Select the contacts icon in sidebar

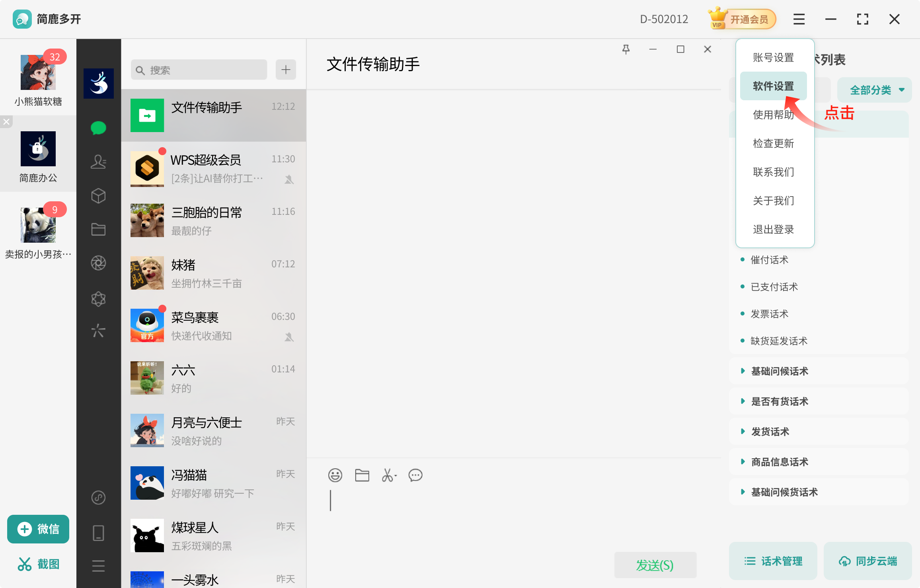pyautogui.click(x=98, y=162)
